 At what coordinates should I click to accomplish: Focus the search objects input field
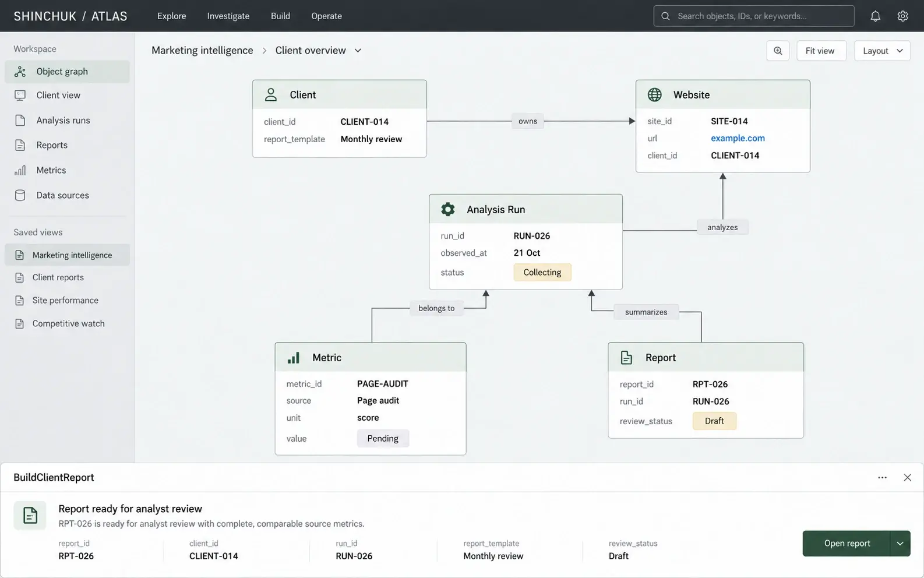(754, 16)
